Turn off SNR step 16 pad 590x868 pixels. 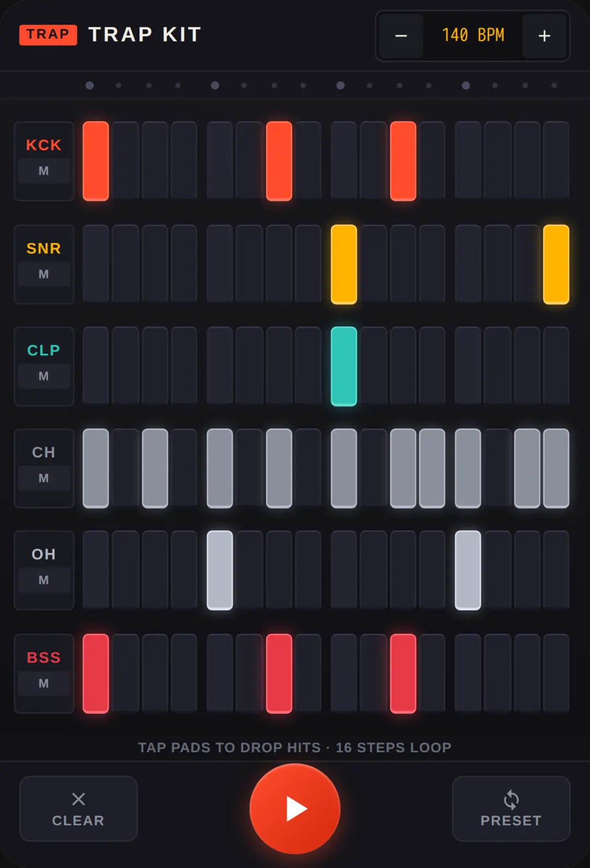tap(556, 264)
